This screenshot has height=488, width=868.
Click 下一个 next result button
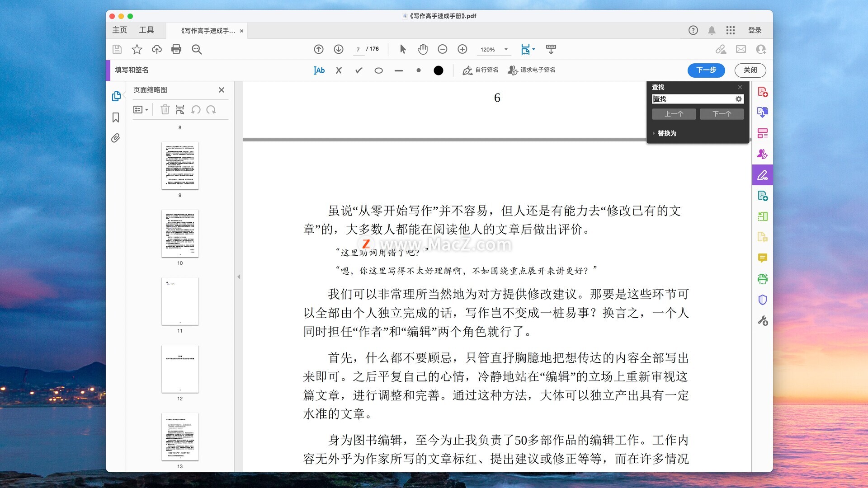pyautogui.click(x=722, y=114)
